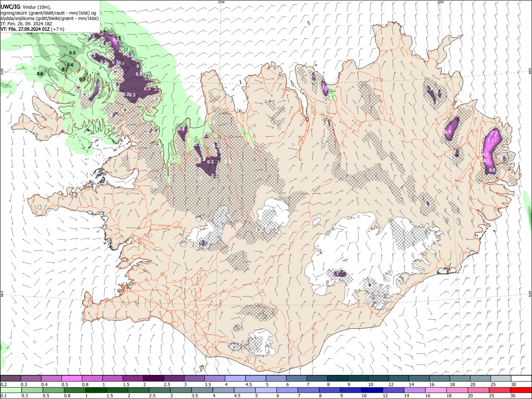Click the 'rigning/skúrir' description line in header
This screenshot has height=399, width=532.
[48, 13]
